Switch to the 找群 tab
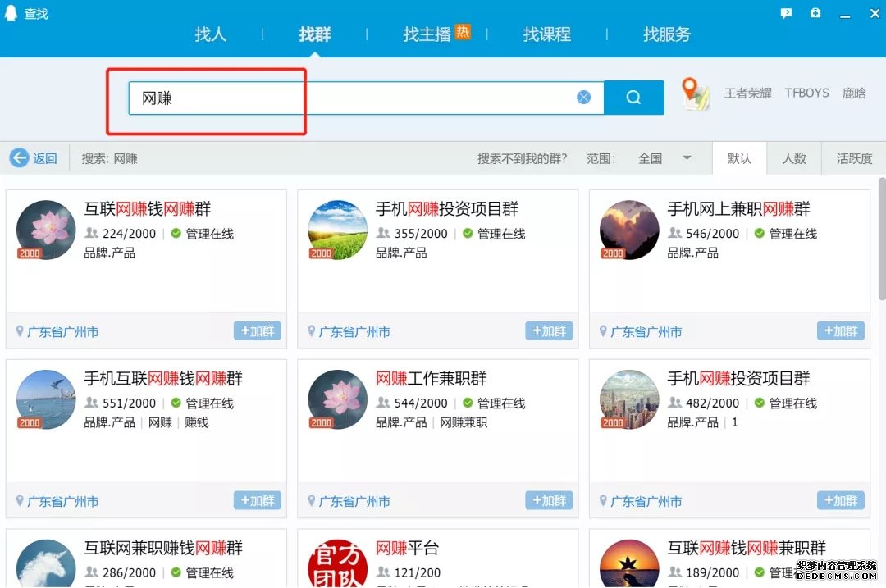The width and height of the screenshot is (886, 588). 315,34
